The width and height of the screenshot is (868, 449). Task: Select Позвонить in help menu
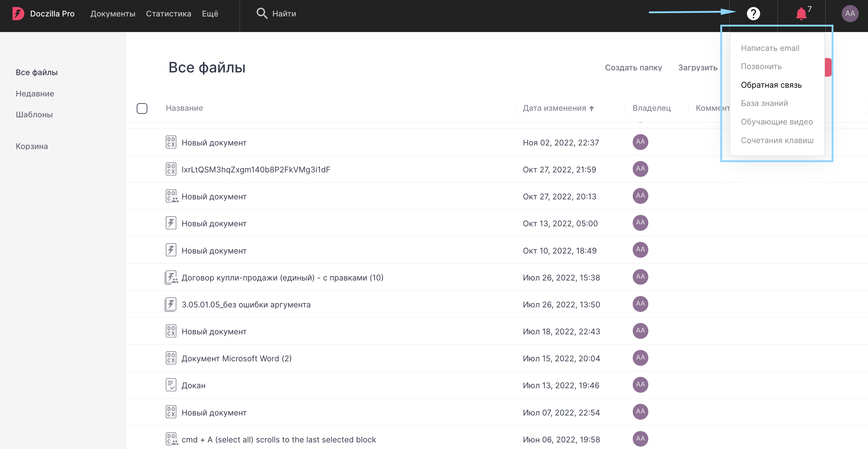[x=761, y=66]
